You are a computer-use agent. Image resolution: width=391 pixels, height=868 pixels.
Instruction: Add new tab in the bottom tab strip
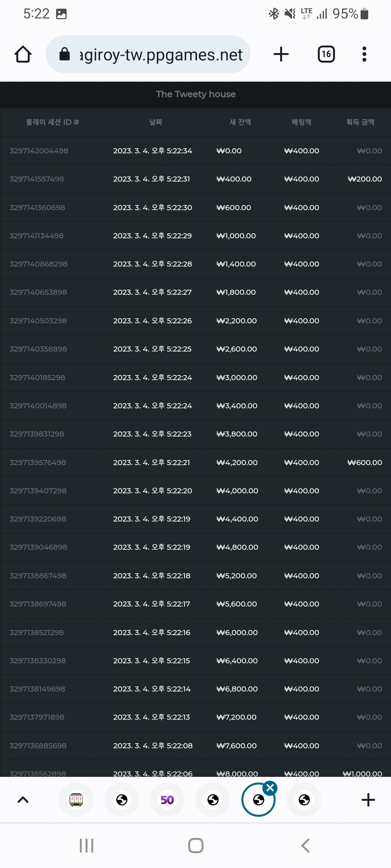368,800
